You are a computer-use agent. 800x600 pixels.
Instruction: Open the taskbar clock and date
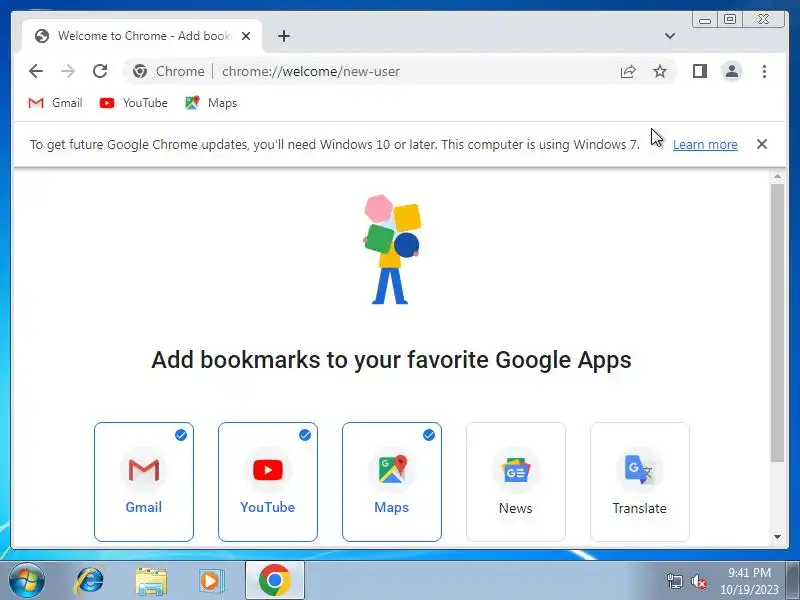coord(749,581)
